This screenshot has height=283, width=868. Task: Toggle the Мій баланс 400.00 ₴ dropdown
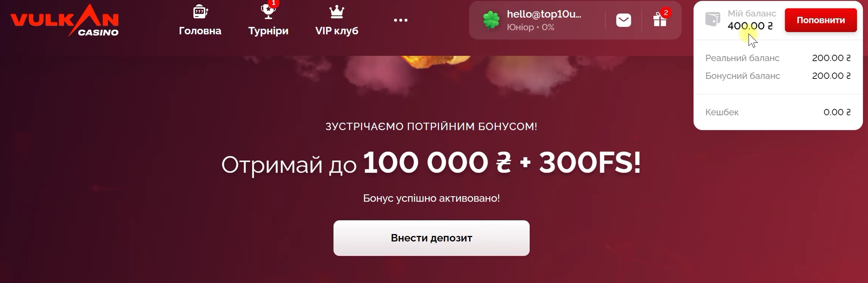coord(751,20)
